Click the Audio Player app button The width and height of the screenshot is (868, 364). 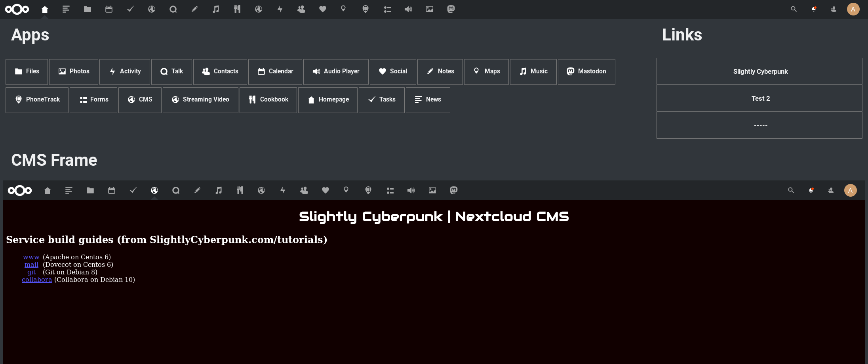(x=336, y=72)
